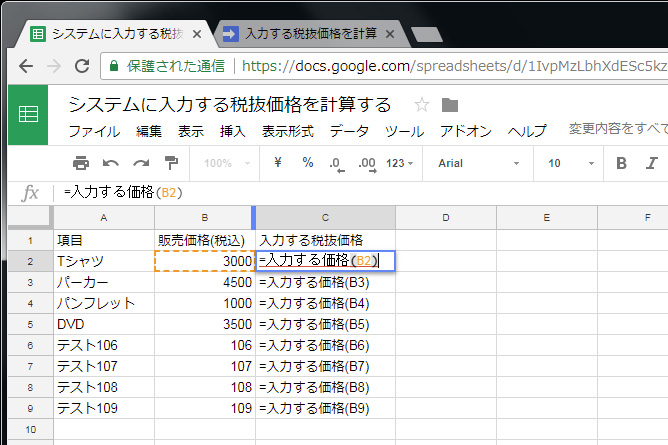Click the DVD cell

104,324
